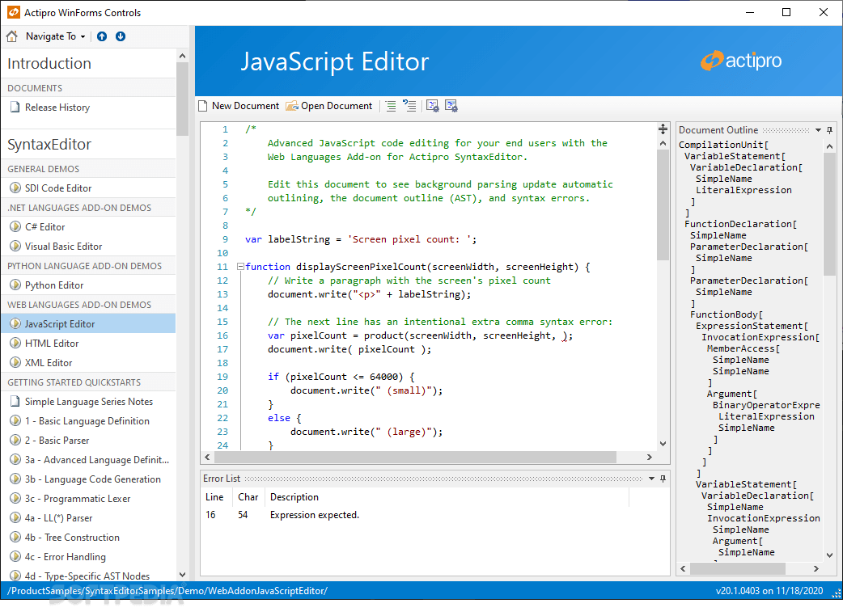Click sidebar scrollbar down arrow
This screenshot has width=843, height=616.
[x=182, y=575]
